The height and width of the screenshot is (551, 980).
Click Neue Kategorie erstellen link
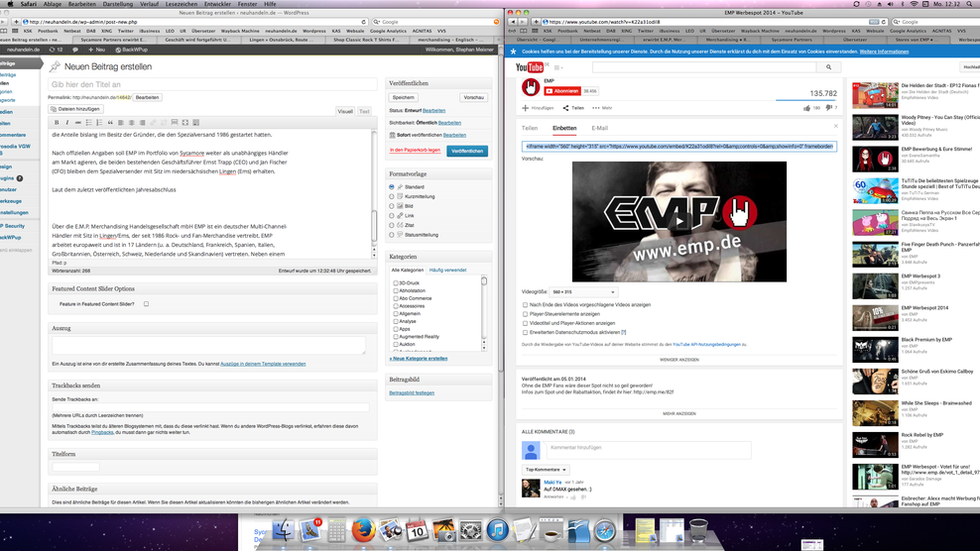(419, 359)
